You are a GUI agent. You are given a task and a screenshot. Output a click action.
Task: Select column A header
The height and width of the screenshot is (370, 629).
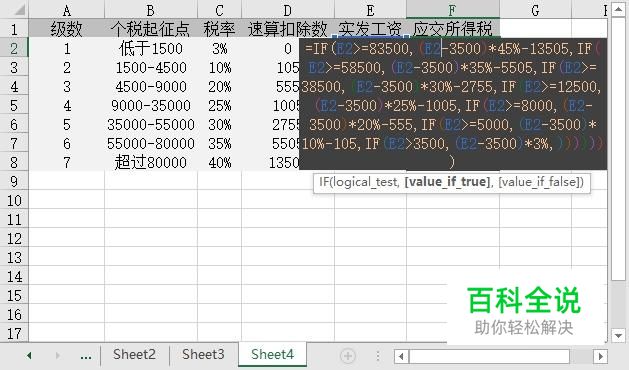pos(67,10)
